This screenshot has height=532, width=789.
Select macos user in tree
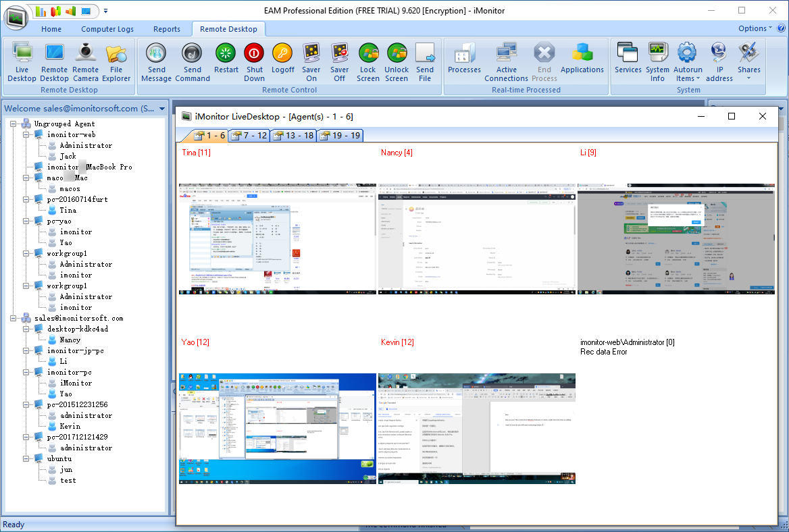pyautogui.click(x=70, y=188)
